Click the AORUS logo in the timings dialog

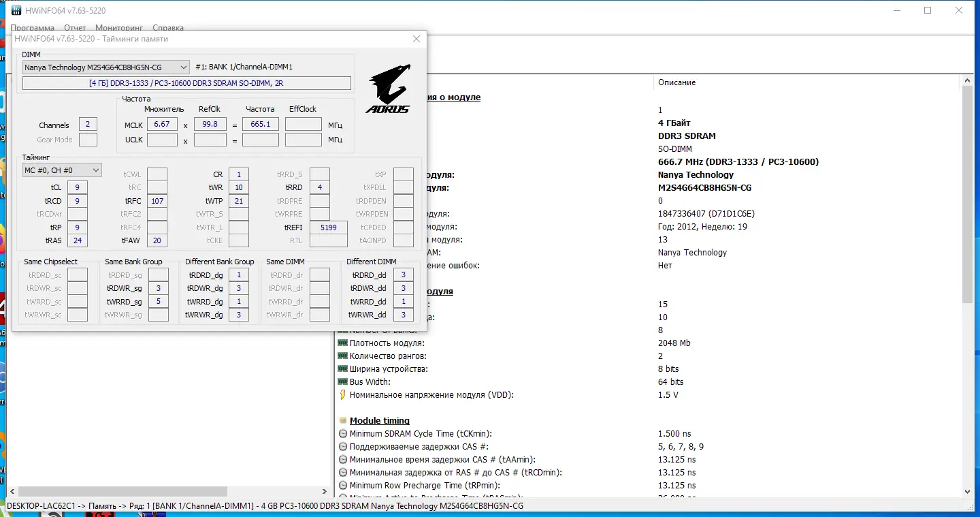tap(389, 89)
